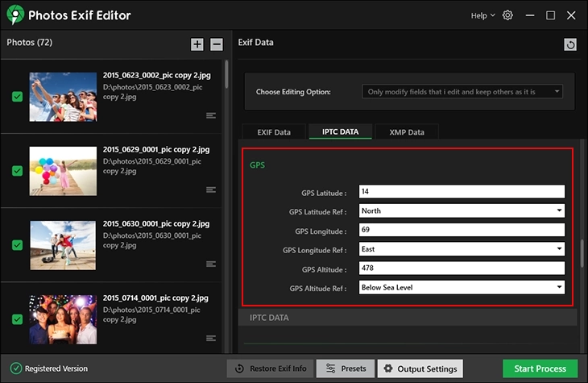Open the Choose Editing Option dropdown
588x383 pixels.
point(462,92)
